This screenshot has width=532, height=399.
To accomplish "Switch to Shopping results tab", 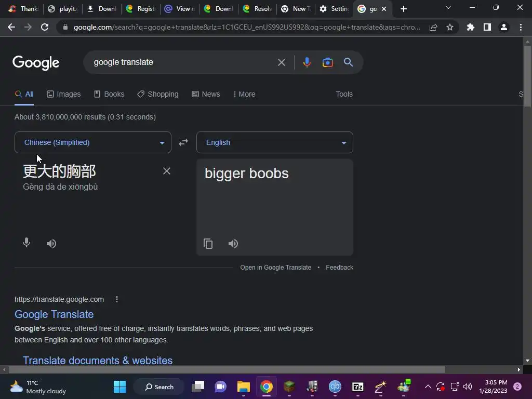I will (x=158, y=95).
